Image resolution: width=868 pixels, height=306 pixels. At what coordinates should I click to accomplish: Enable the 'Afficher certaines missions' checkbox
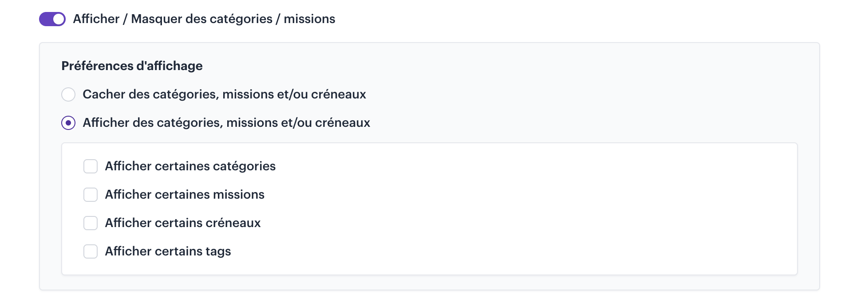pyautogui.click(x=91, y=195)
